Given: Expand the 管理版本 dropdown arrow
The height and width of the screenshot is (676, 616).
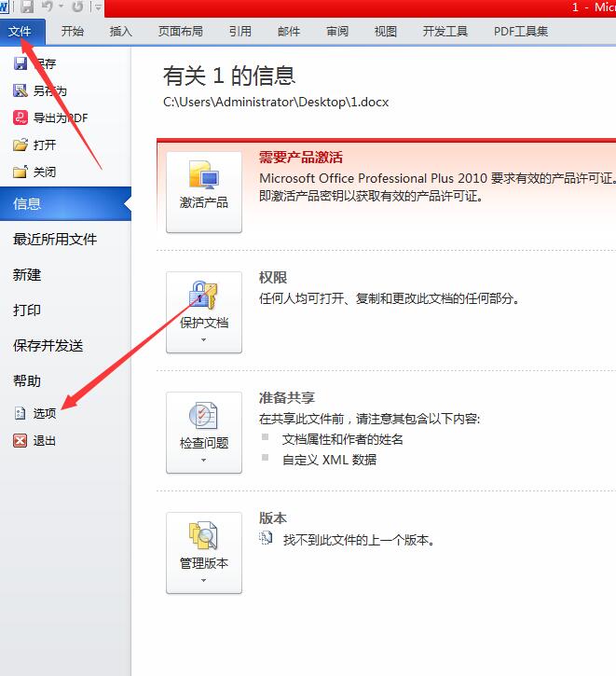Looking at the screenshot, I should click(204, 581).
